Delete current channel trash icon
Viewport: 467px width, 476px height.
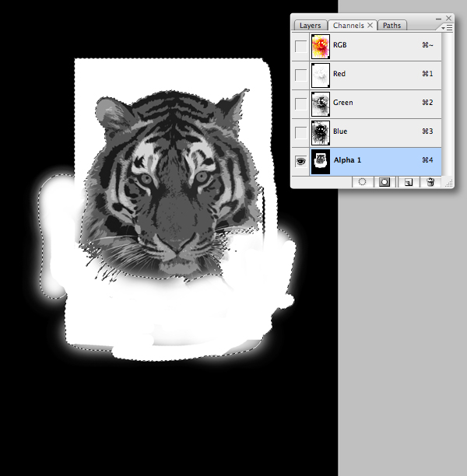pyautogui.click(x=430, y=182)
